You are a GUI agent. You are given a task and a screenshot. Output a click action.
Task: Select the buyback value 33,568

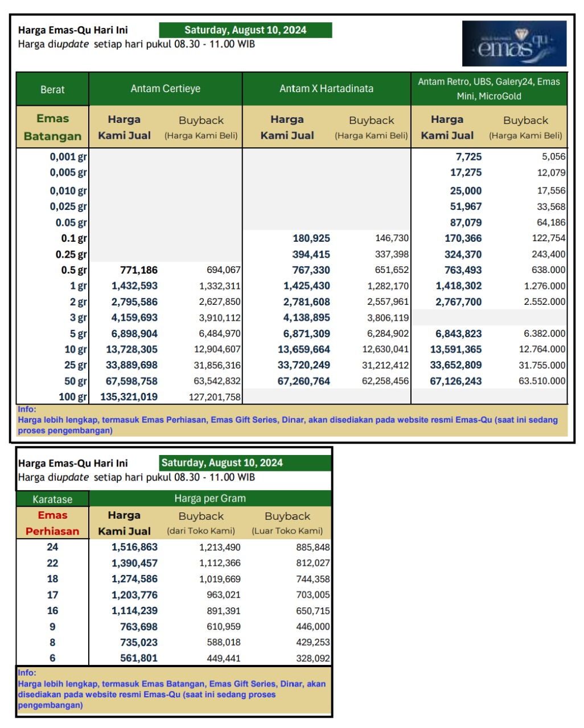pyautogui.click(x=551, y=207)
